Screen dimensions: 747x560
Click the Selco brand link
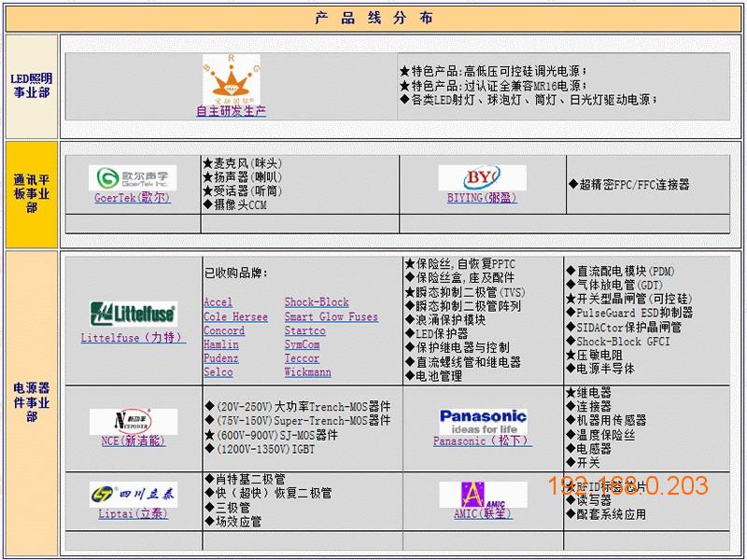218,371
